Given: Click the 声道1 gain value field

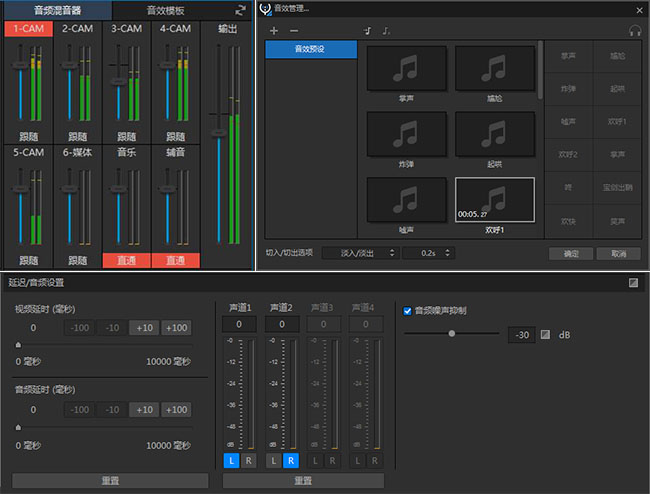Looking at the screenshot, I should tap(239, 324).
